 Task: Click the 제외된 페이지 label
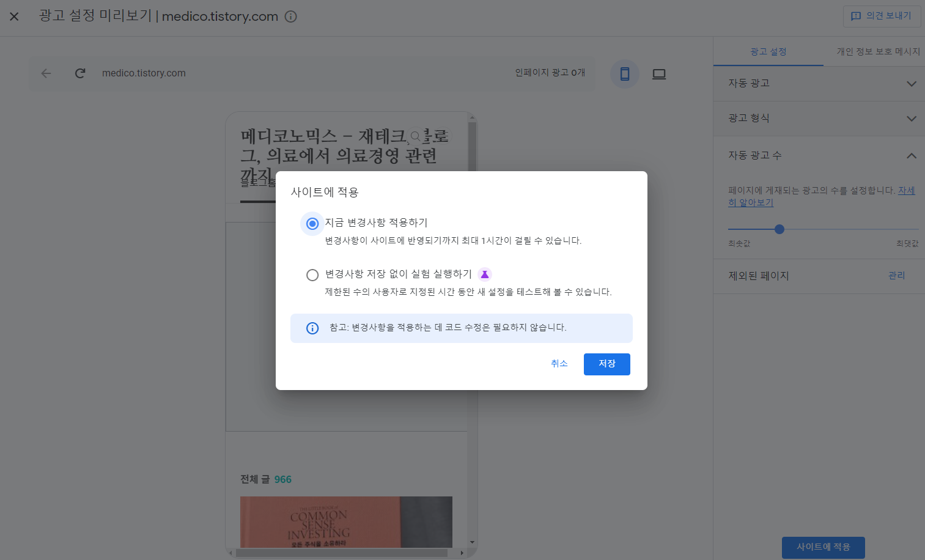coord(759,276)
